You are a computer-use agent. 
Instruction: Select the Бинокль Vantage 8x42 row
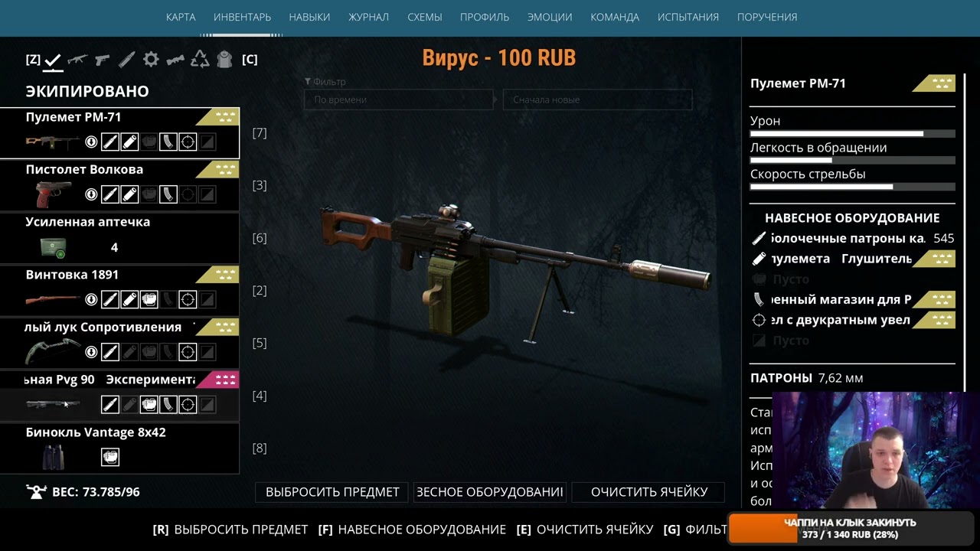pos(119,447)
